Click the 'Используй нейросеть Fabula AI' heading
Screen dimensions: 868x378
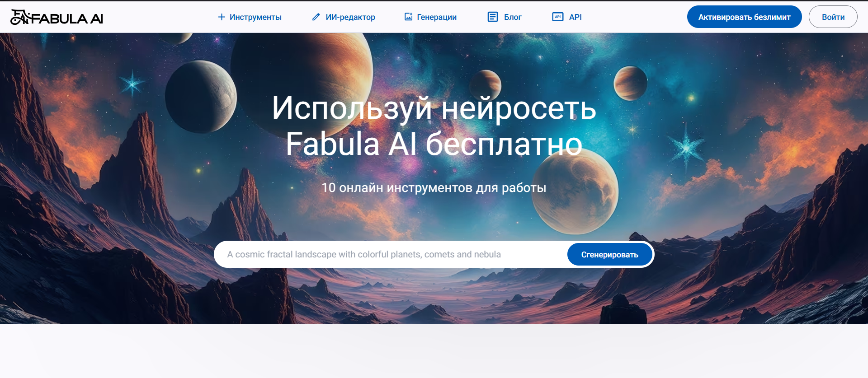pyautogui.click(x=434, y=126)
